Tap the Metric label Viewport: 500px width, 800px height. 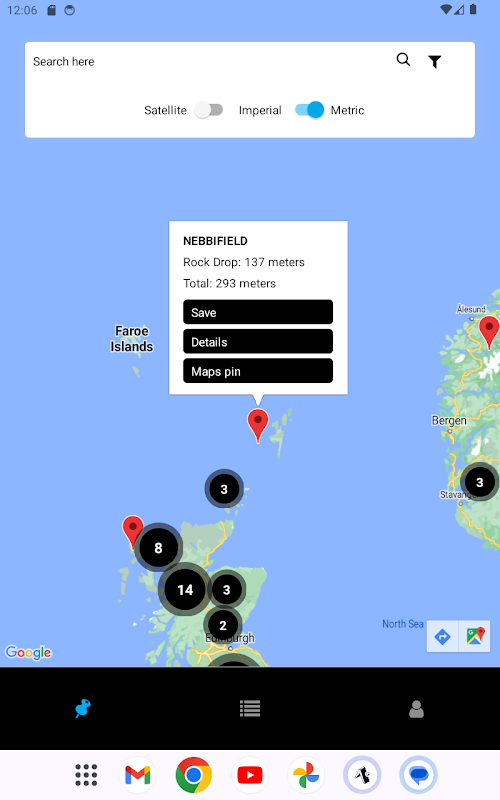[347, 110]
